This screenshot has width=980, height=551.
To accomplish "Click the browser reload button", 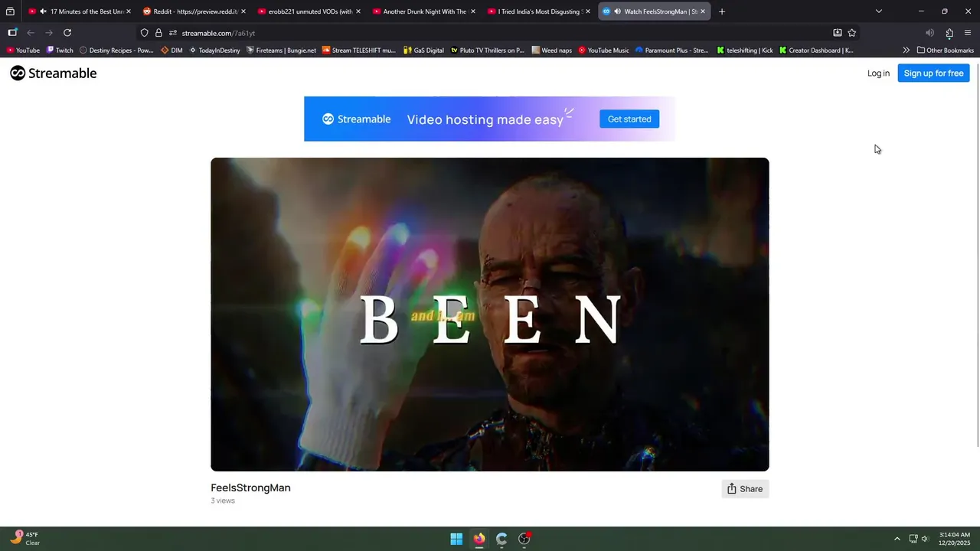I will point(67,33).
